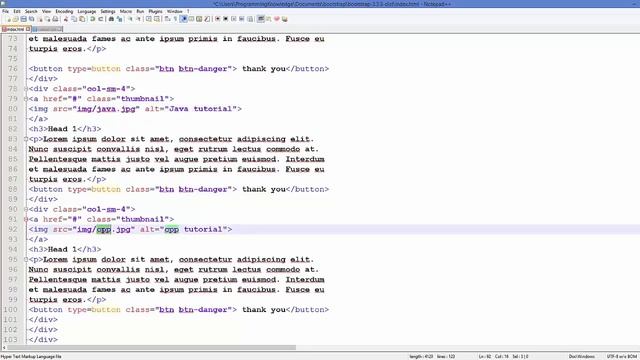The image size is (640, 360).
Task: Toggle synchronized horizontal scrolling
Action: (x=157, y=19)
